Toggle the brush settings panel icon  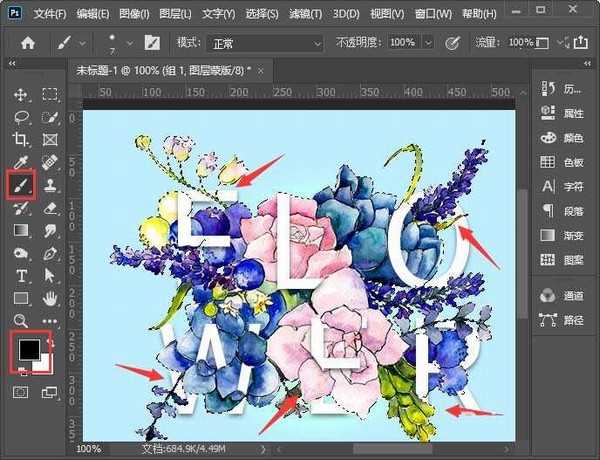tap(152, 44)
